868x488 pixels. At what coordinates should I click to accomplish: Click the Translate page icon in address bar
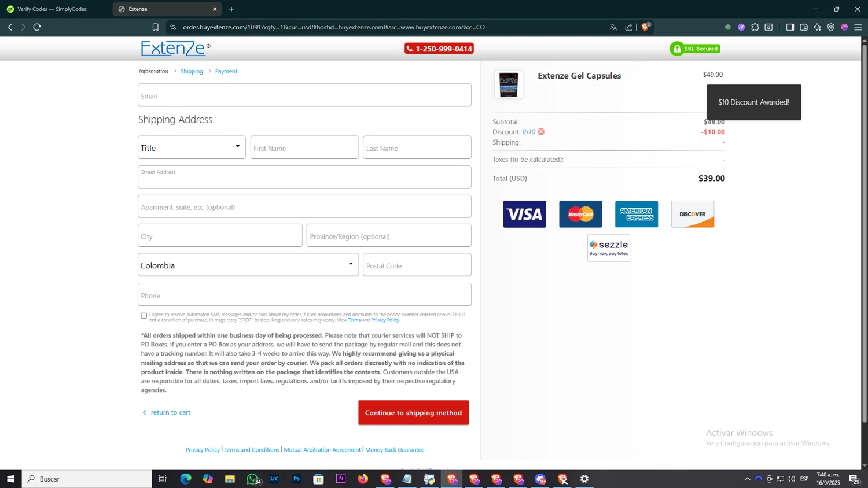click(613, 27)
